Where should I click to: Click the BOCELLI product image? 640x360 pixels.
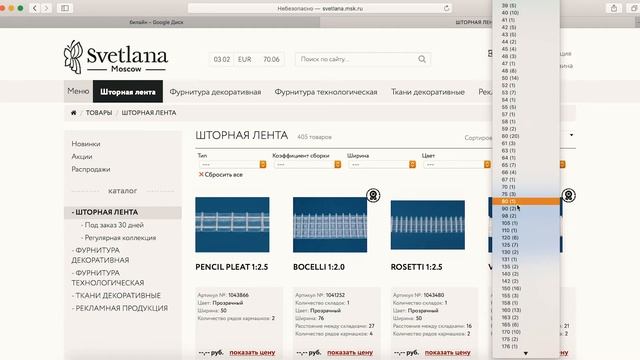[330, 224]
